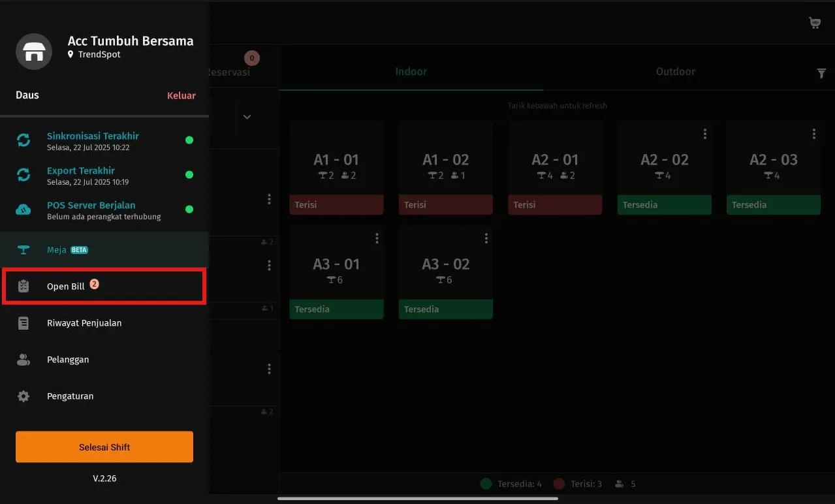This screenshot has width=835, height=504.
Task: Click the Export Terakhir refresh icon
Action: [24, 175]
